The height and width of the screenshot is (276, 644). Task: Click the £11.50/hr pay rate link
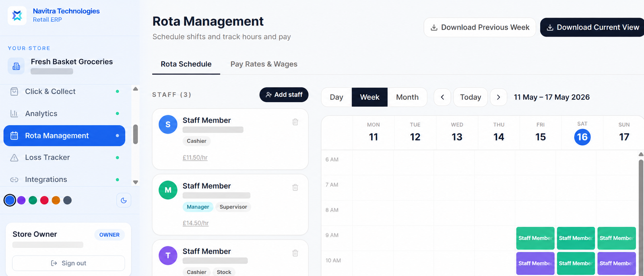(195, 157)
